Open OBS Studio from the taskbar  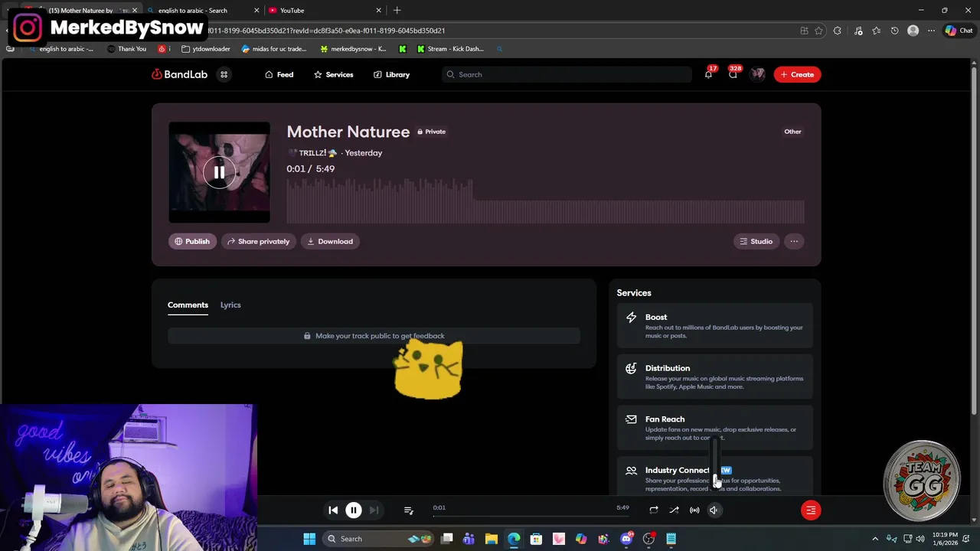pos(648,539)
